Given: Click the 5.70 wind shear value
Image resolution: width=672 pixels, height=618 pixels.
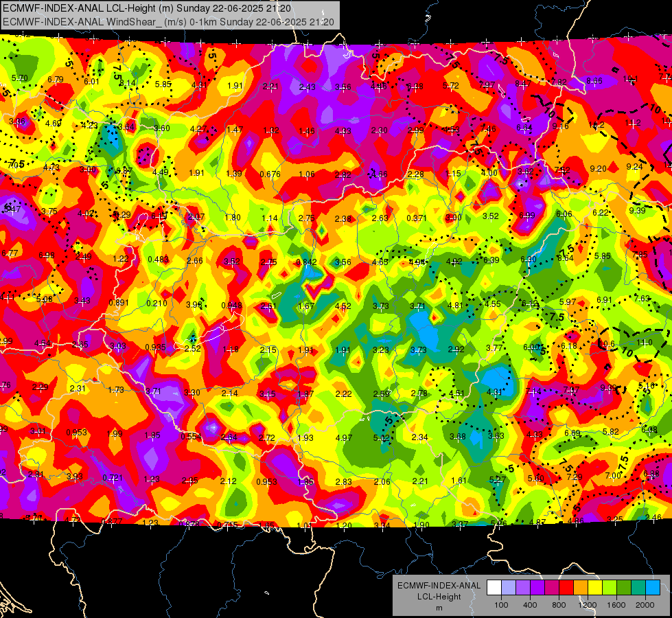Looking at the screenshot, I should [20, 78].
